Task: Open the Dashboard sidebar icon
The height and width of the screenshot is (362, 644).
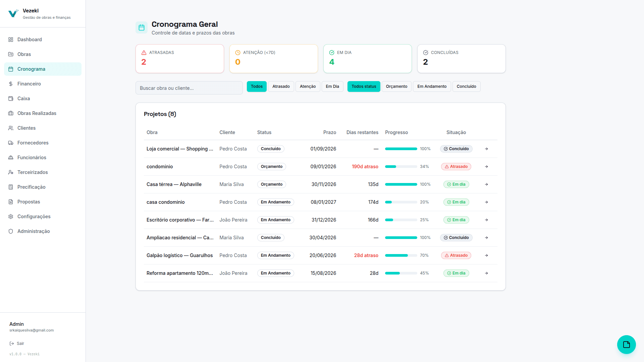Action: (x=11, y=40)
